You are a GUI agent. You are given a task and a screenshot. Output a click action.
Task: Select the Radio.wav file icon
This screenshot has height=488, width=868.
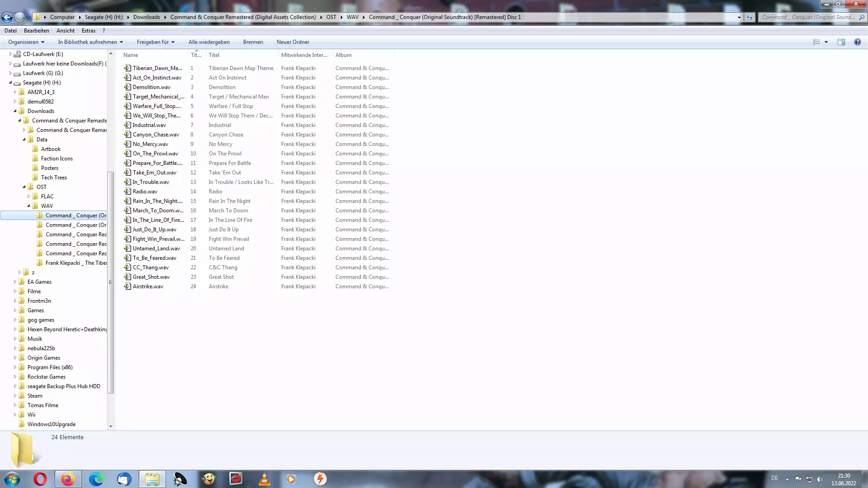pos(127,192)
